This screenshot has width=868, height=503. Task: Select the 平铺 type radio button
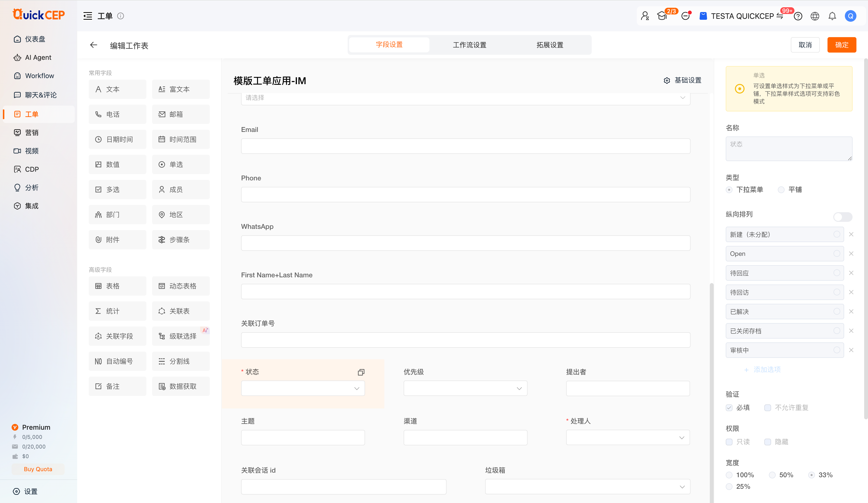(x=781, y=190)
